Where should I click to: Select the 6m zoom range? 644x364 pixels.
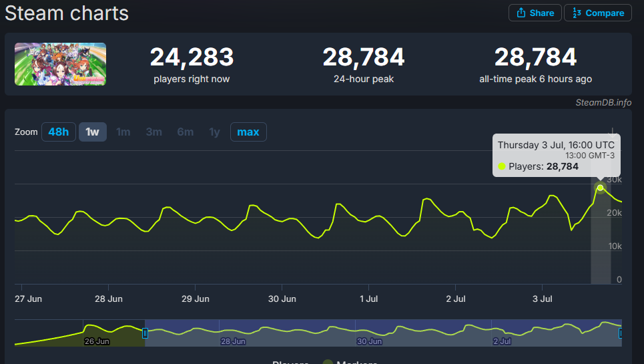coord(186,132)
